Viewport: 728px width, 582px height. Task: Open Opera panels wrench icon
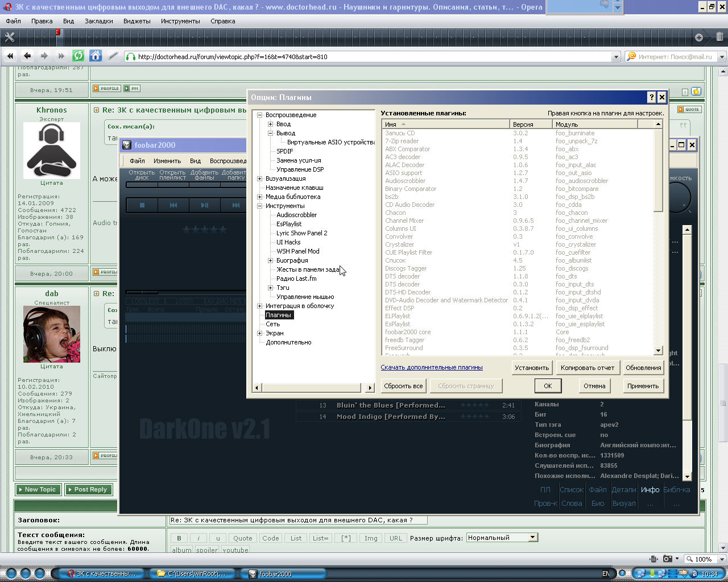10,37
